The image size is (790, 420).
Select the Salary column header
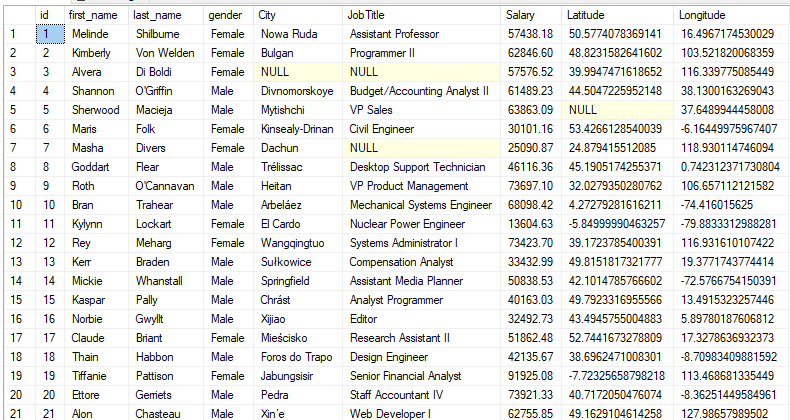531,15
